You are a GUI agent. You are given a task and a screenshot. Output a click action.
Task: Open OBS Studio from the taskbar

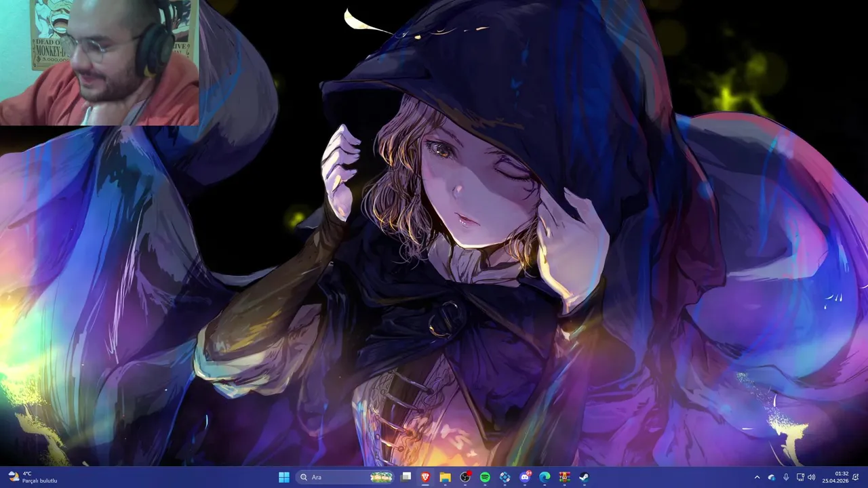pyautogui.click(x=465, y=477)
